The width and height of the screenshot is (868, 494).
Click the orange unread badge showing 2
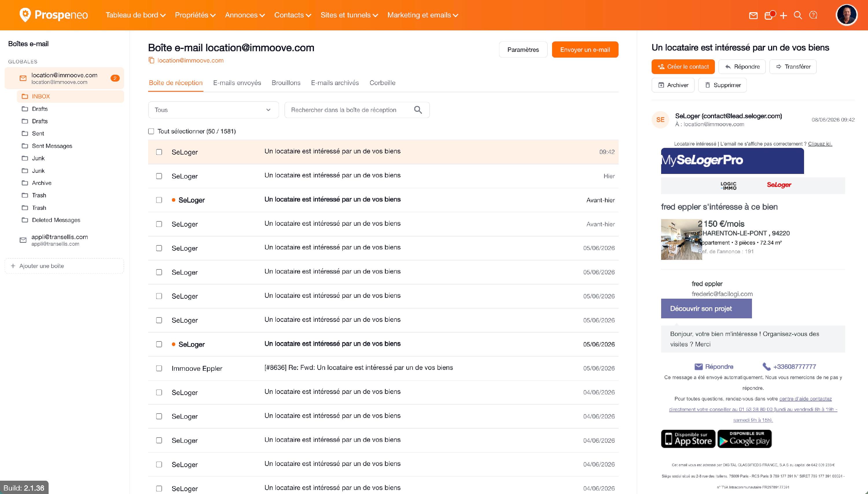pos(115,78)
